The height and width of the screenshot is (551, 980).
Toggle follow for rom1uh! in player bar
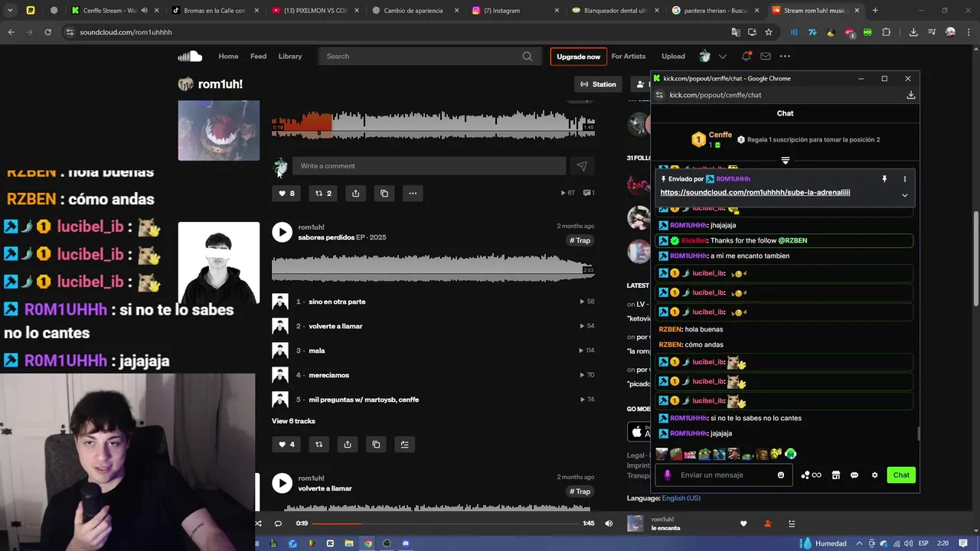click(x=768, y=523)
